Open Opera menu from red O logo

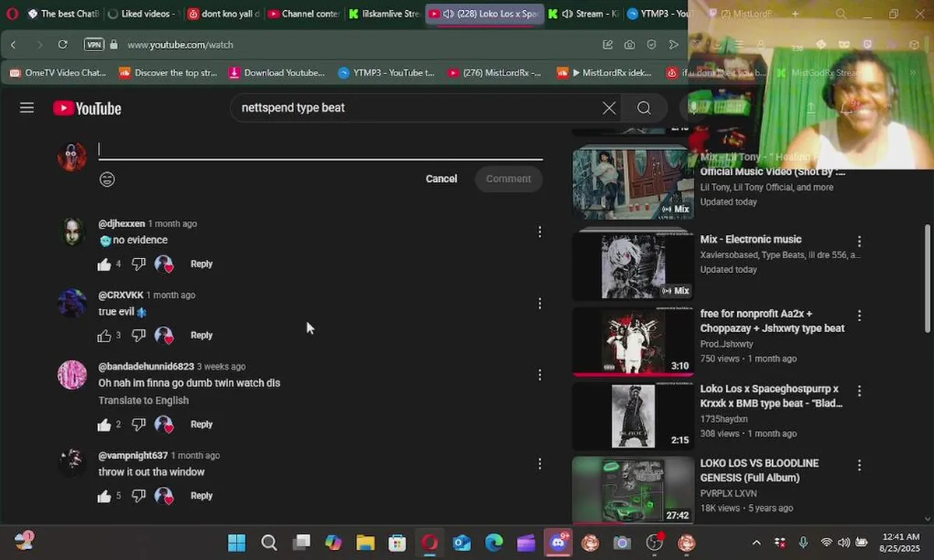(12, 14)
